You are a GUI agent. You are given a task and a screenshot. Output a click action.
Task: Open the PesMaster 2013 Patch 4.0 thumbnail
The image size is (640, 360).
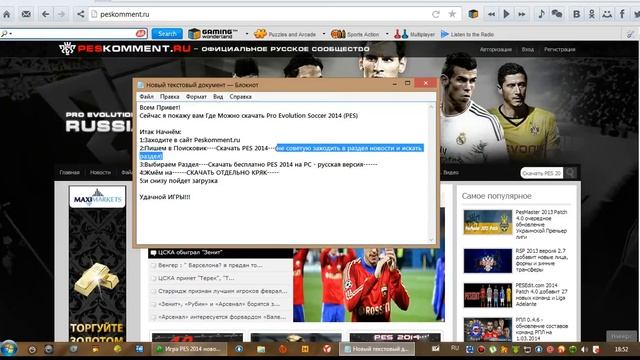point(487,222)
